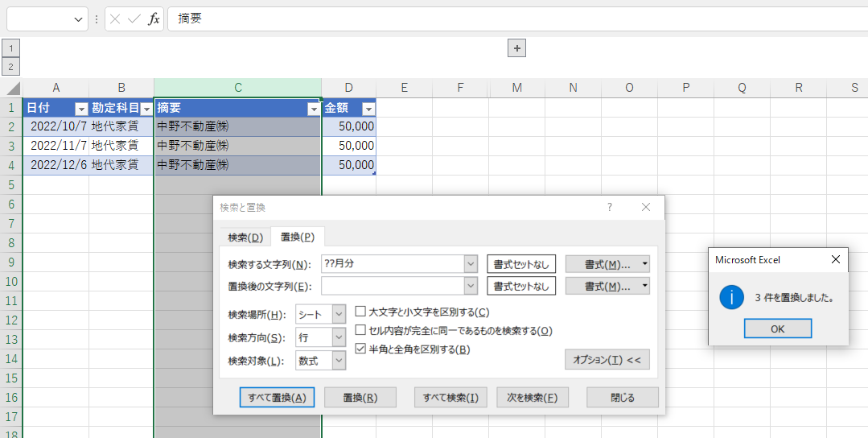
Task: Open the 検索場所 dropdown
Action: [338, 314]
